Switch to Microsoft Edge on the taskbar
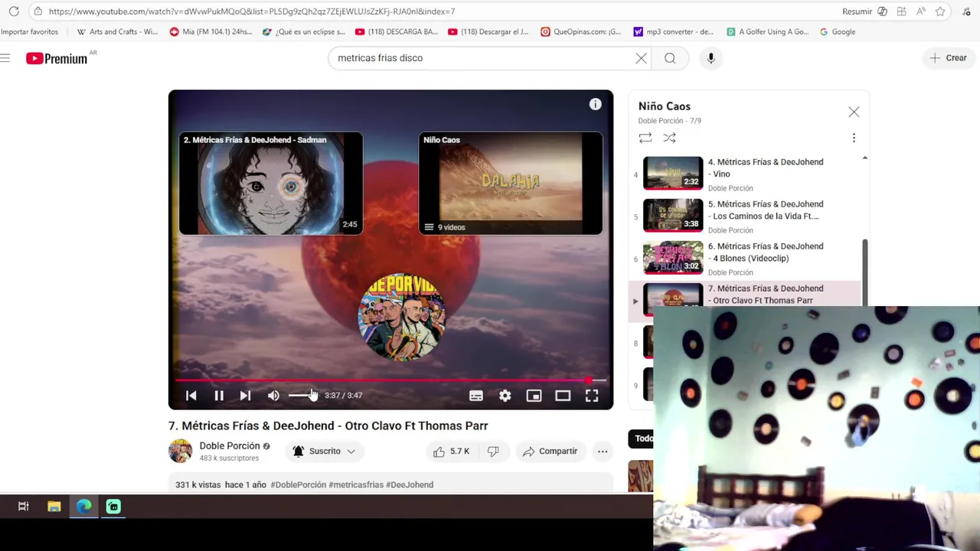 [x=83, y=507]
